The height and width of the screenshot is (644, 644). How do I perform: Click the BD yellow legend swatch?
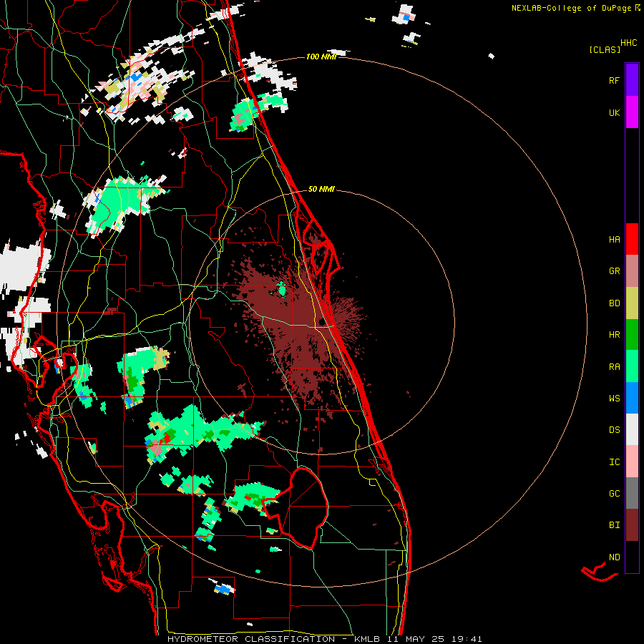pos(632,303)
